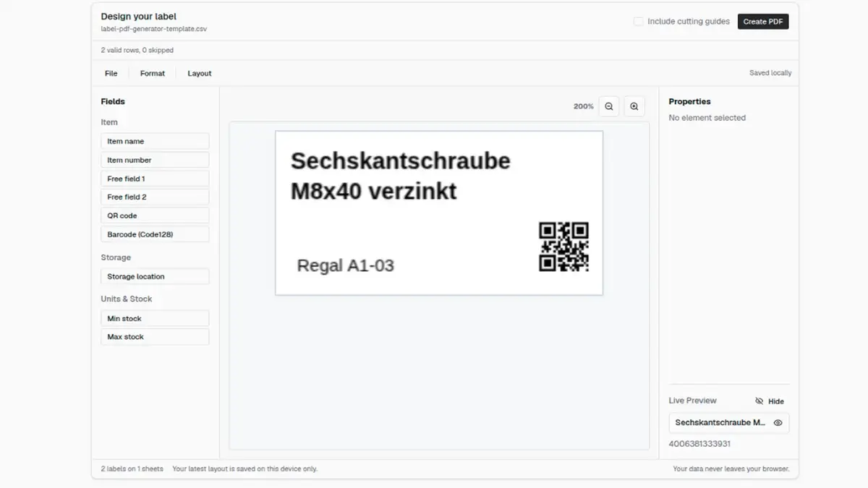The width and height of the screenshot is (868, 488).
Task: Click the Fields panel heading
Action: (x=113, y=102)
